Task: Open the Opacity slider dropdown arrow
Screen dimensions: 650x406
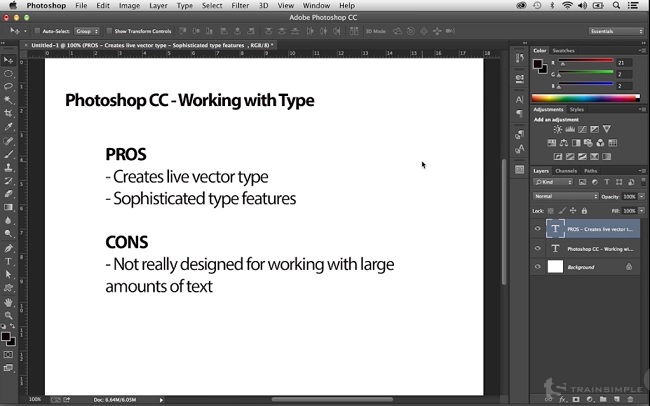Action: tap(642, 197)
